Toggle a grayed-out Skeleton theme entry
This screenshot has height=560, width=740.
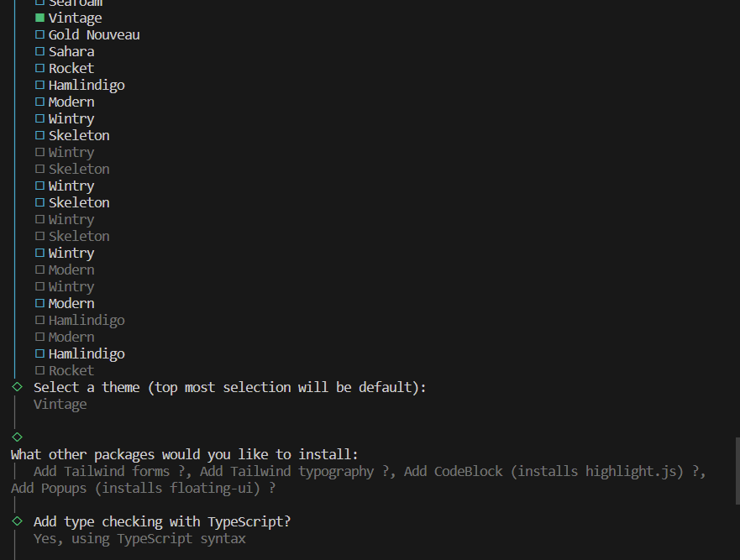[39, 169]
